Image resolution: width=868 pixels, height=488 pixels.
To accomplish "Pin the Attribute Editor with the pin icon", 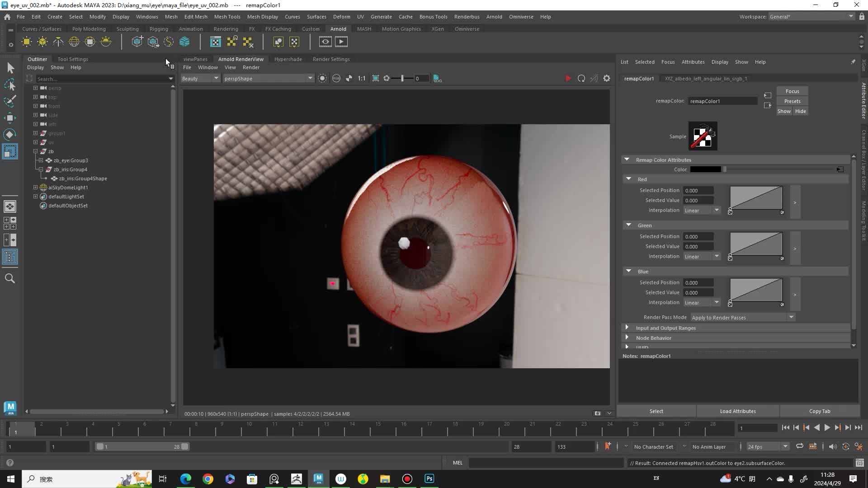I will point(853,62).
